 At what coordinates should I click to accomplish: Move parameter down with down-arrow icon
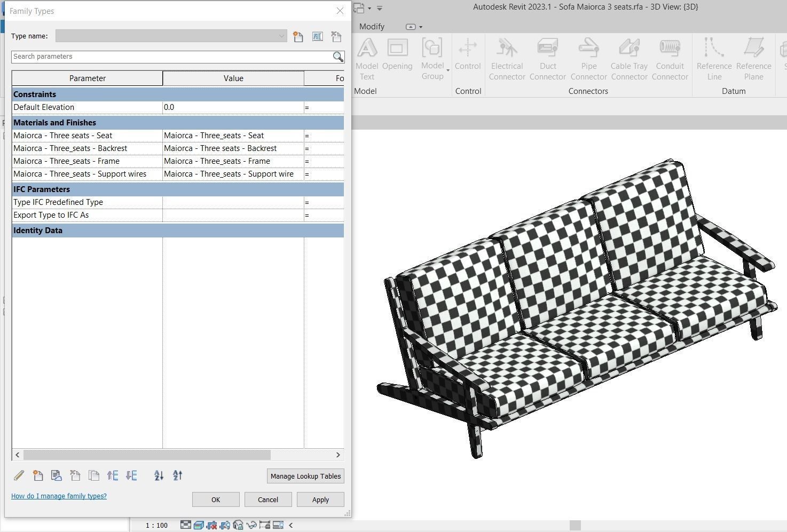(x=131, y=475)
